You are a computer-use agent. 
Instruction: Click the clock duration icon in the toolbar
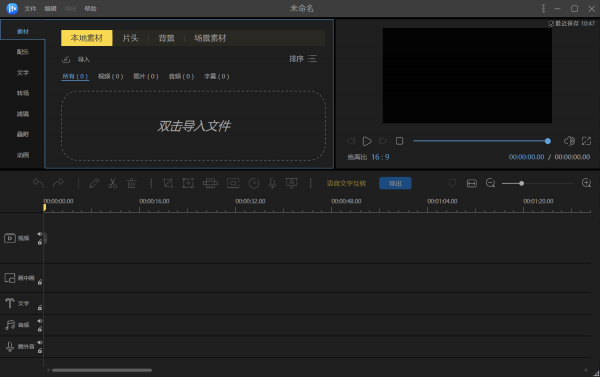254,183
